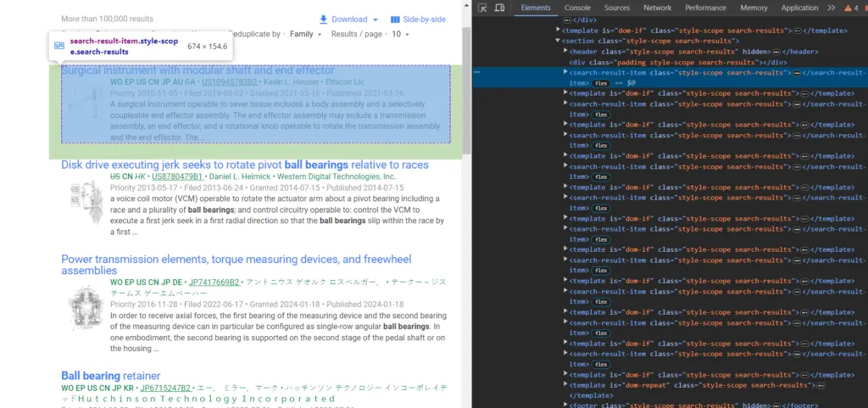Activate the inspect element picker icon

(x=482, y=8)
